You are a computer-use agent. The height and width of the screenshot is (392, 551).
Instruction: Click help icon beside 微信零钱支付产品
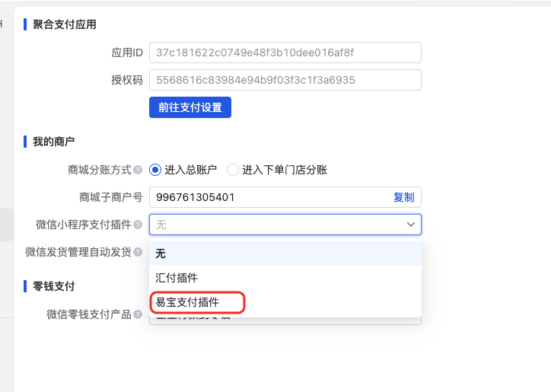(x=138, y=314)
